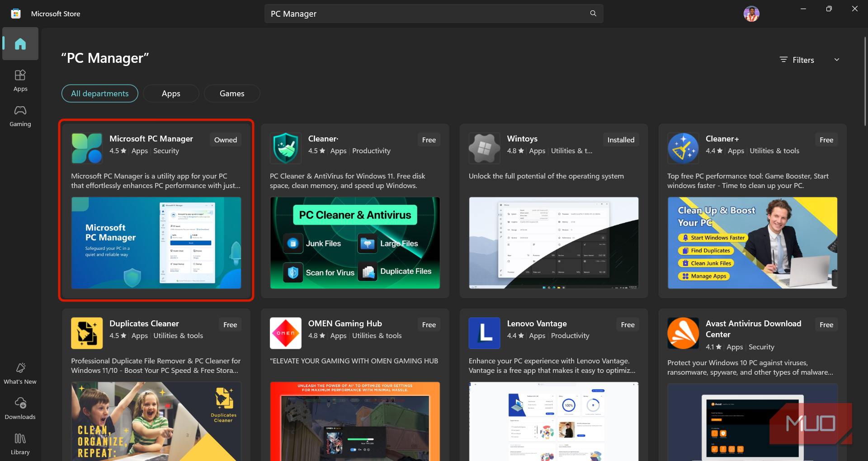The image size is (868, 461).
Task: Click the Duplicates Cleaner app icon
Action: point(87,333)
